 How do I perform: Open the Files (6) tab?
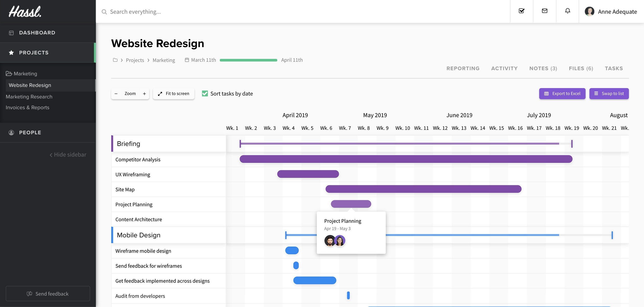click(x=581, y=68)
